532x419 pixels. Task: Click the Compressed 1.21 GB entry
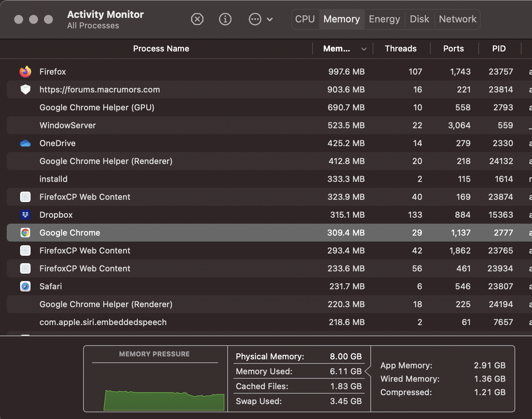(x=443, y=392)
